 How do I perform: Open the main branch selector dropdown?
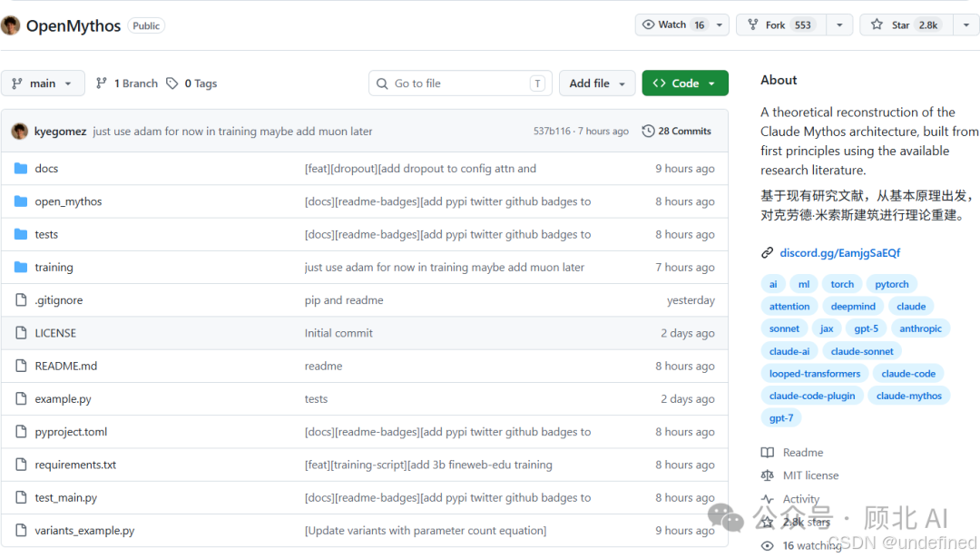[43, 83]
